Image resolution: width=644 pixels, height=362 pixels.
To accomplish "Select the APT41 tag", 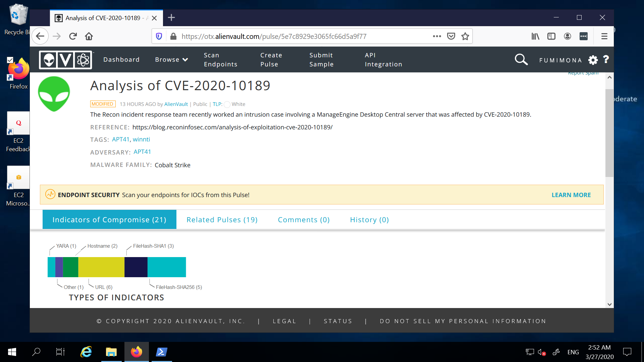I will pos(120,139).
